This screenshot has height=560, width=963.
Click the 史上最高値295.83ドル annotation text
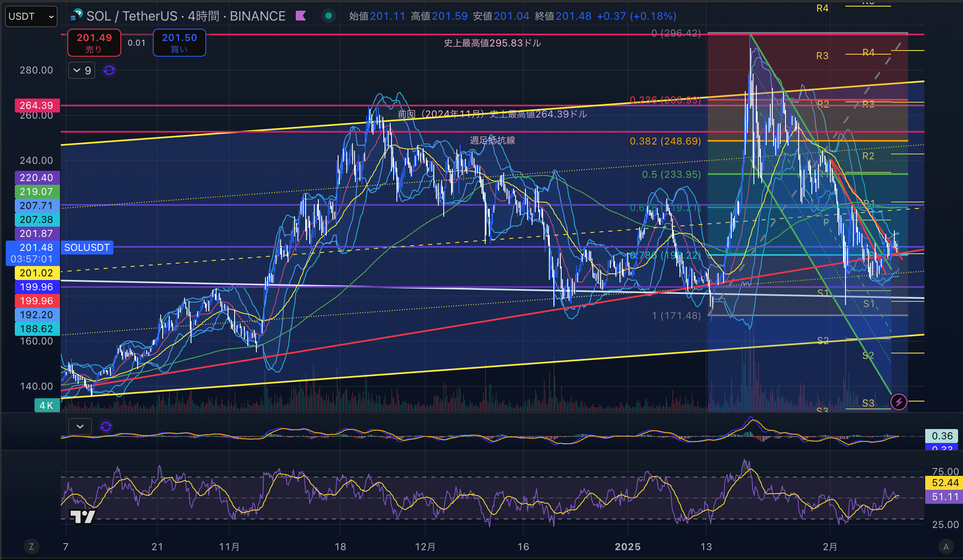pos(492,43)
